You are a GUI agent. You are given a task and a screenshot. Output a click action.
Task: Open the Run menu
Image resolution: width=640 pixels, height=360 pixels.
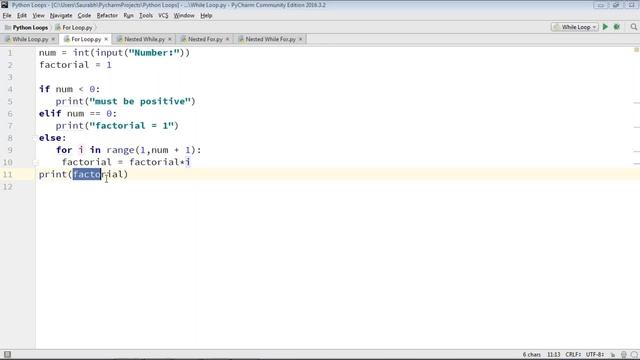(x=128, y=16)
